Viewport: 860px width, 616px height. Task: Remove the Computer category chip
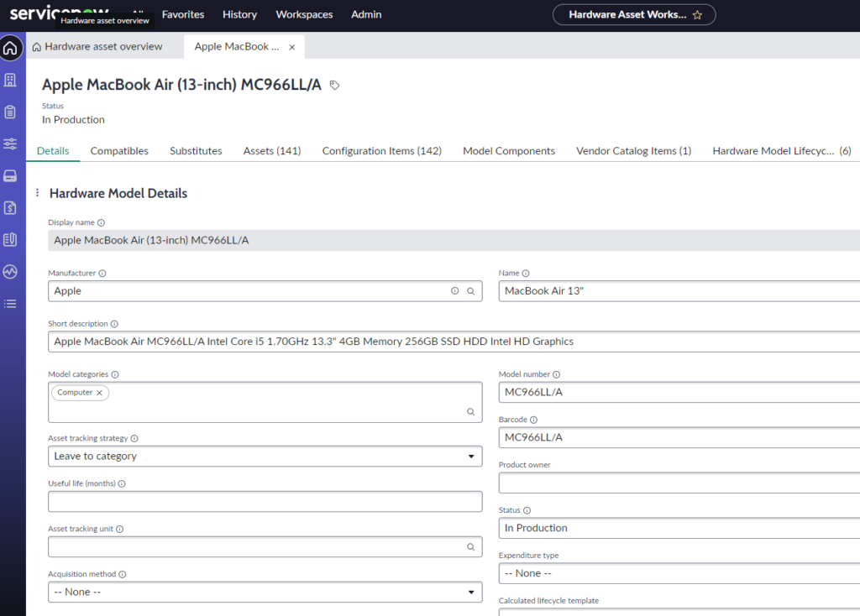99,392
